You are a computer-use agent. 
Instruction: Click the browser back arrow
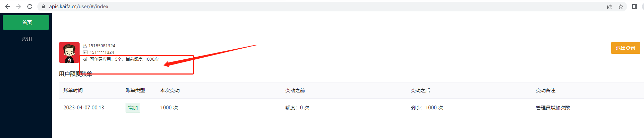click(x=8, y=7)
